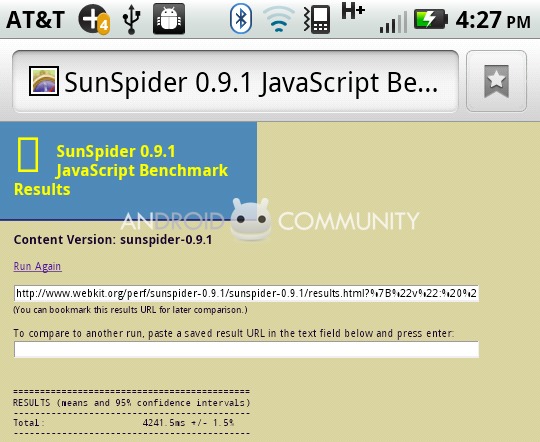Tap the H+ network indicator
This screenshot has width=540, height=442.
point(353,10)
